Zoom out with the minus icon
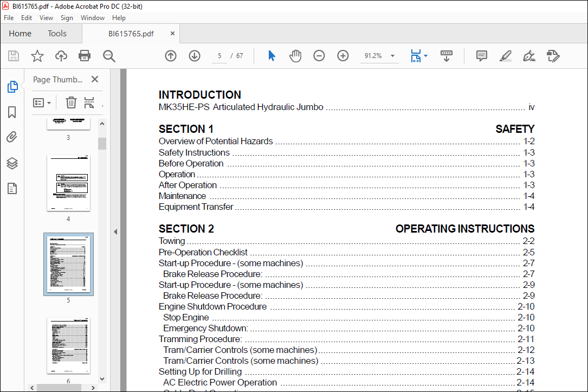This screenshot has width=588, height=392. [319, 56]
